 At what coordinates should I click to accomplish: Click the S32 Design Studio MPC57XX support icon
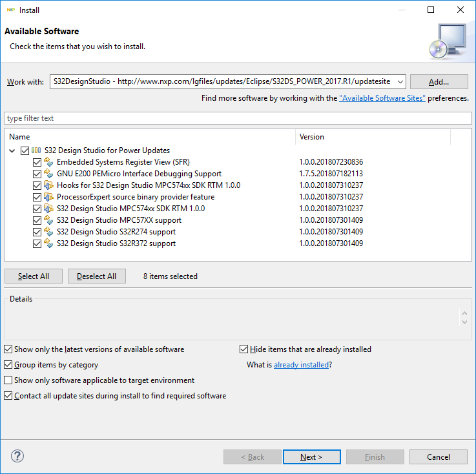point(48,220)
